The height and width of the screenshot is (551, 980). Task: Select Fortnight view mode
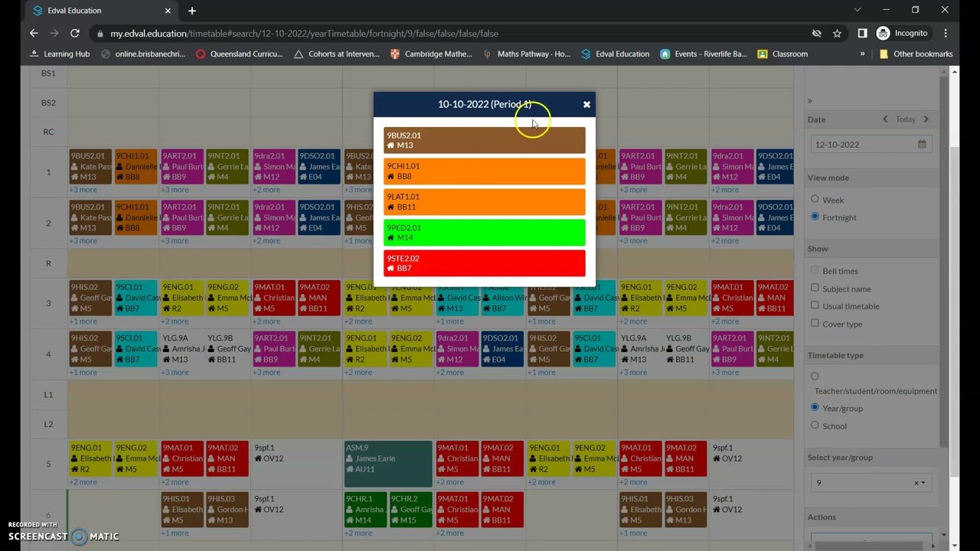pos(815,217)
